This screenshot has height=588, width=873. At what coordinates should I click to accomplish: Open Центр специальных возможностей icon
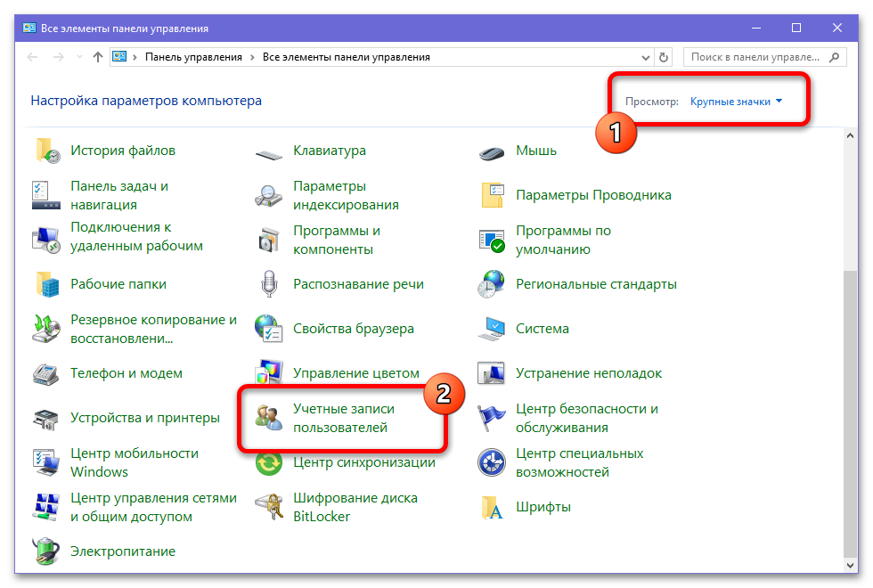pyautogui.click(x=492, y=462)
